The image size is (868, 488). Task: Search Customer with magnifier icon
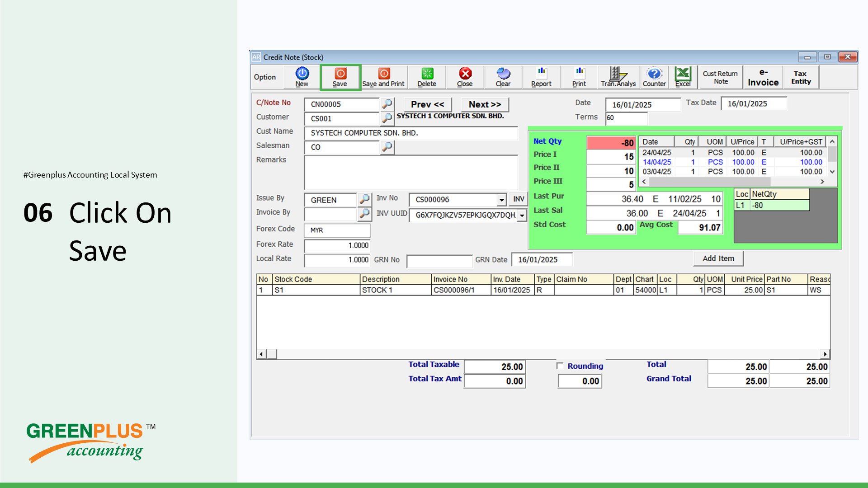(x=387, y=118)
